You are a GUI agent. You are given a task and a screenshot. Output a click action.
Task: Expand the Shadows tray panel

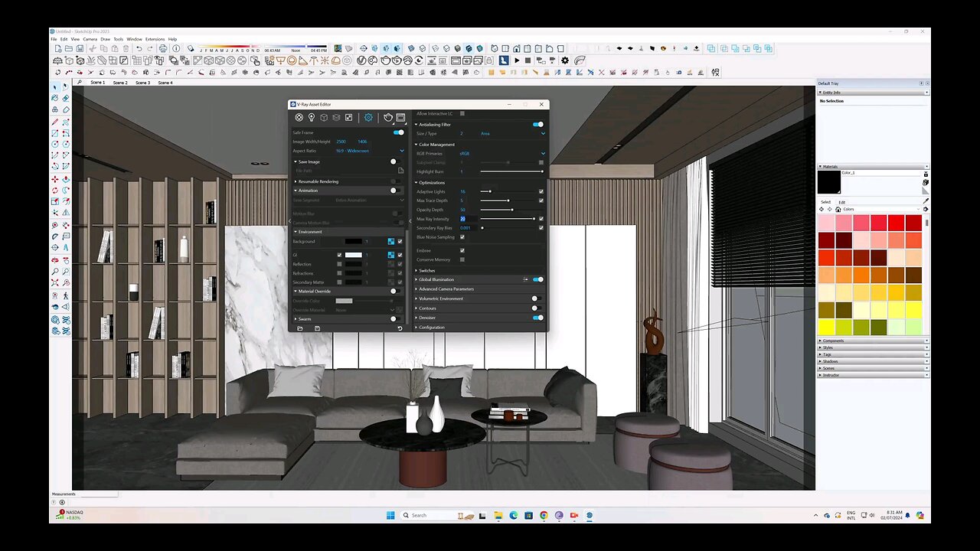click(873, 361)
